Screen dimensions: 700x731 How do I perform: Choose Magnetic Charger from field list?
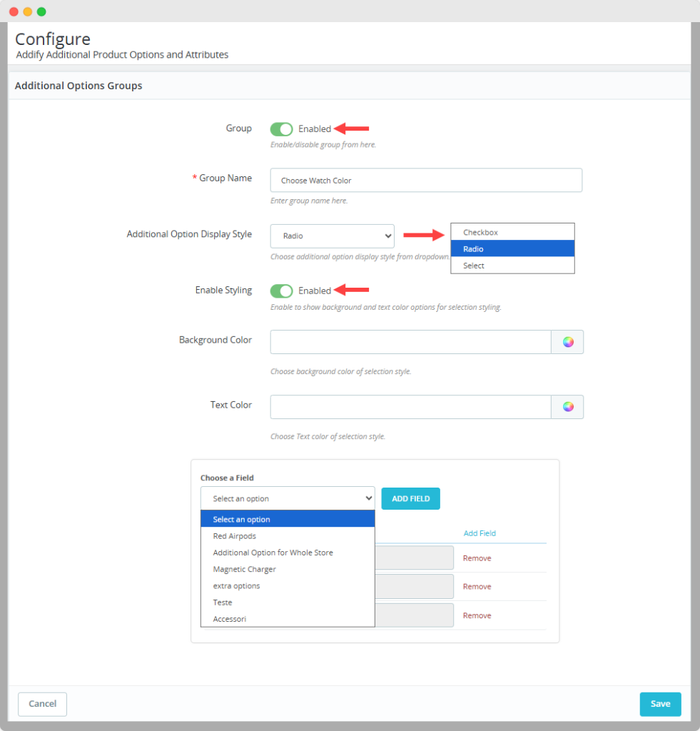click(x=244, y=570)
